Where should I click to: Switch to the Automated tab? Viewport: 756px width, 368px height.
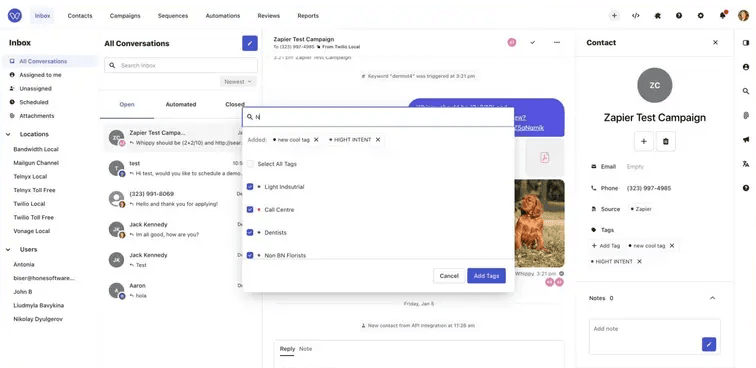coord(181,104)
